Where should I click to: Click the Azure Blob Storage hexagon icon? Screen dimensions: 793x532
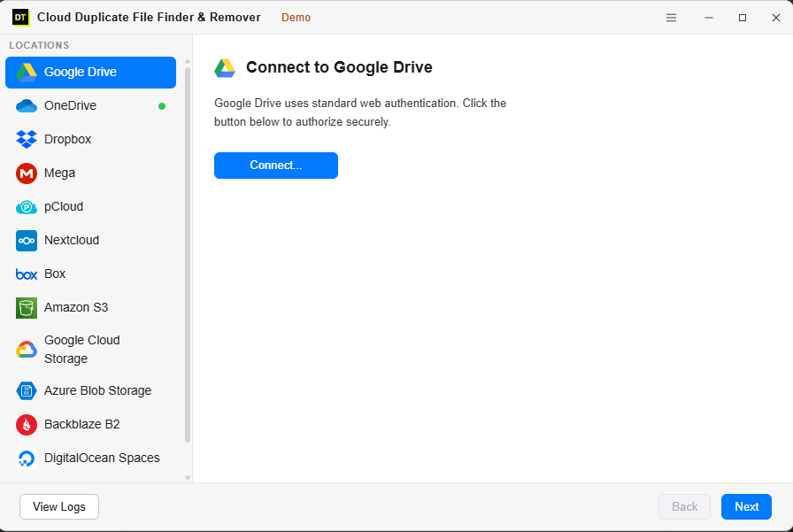pos(27,391)
